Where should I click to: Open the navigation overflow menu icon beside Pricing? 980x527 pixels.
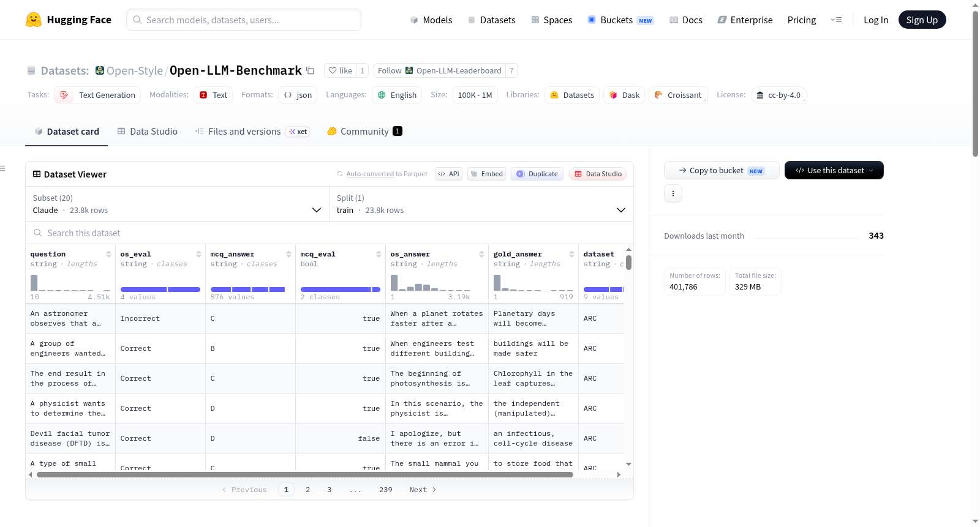tap(836, 20)
